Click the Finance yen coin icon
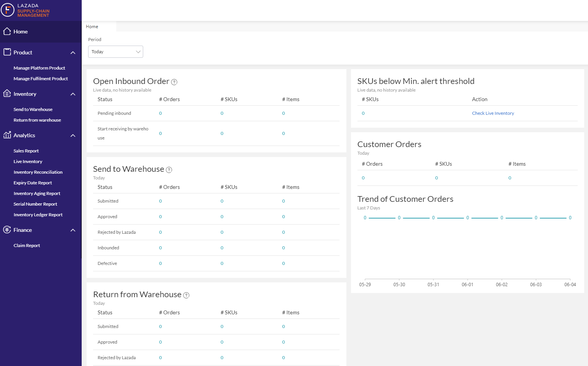 click(x=7, y=230)
